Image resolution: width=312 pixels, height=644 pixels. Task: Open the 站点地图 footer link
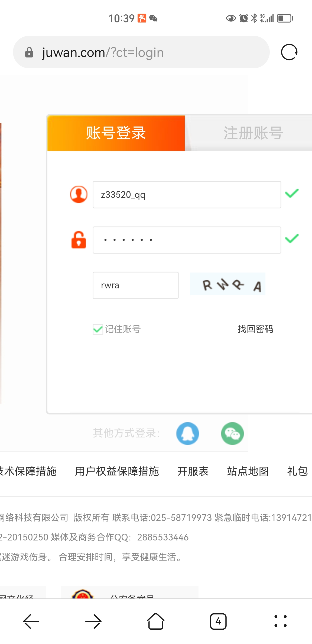point(248,471)
